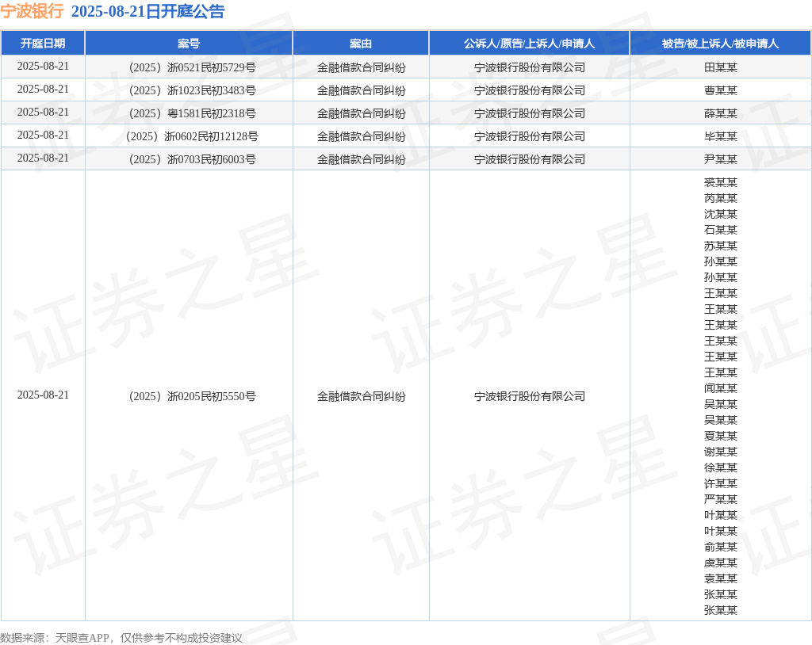Click defendant "袁某某" in the list
Image resolution: width=812 pixels, height=645 pixels.
click(720, 578)
